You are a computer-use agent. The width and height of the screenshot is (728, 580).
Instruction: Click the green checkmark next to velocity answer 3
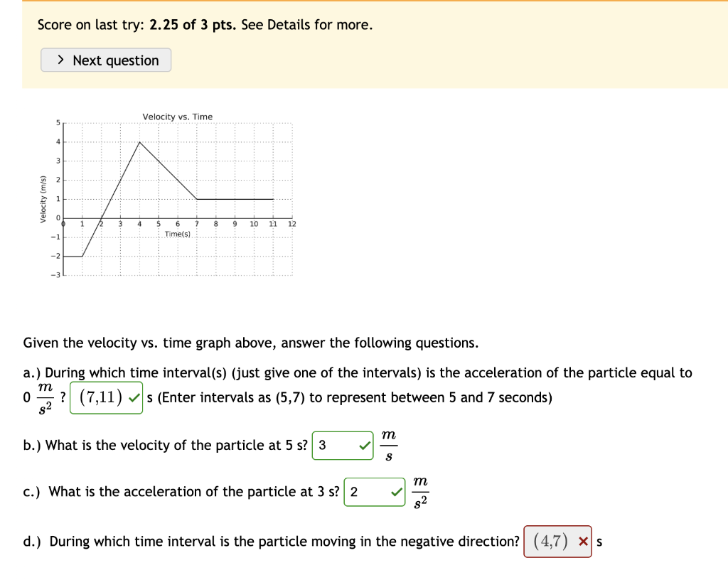(364, 445)
